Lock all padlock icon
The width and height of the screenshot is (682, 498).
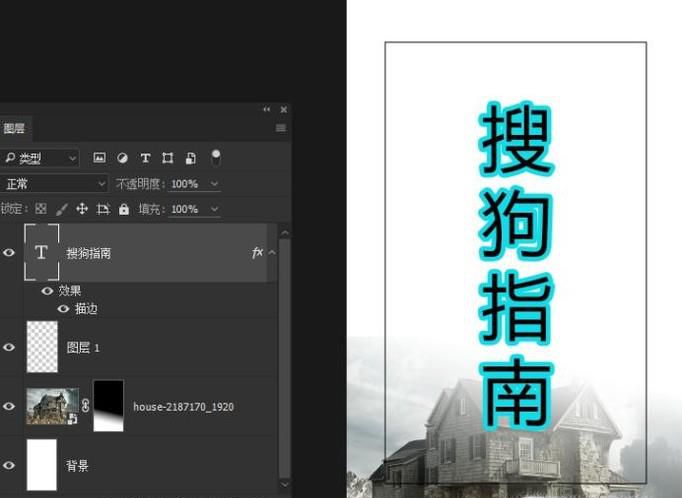(124, 209)
